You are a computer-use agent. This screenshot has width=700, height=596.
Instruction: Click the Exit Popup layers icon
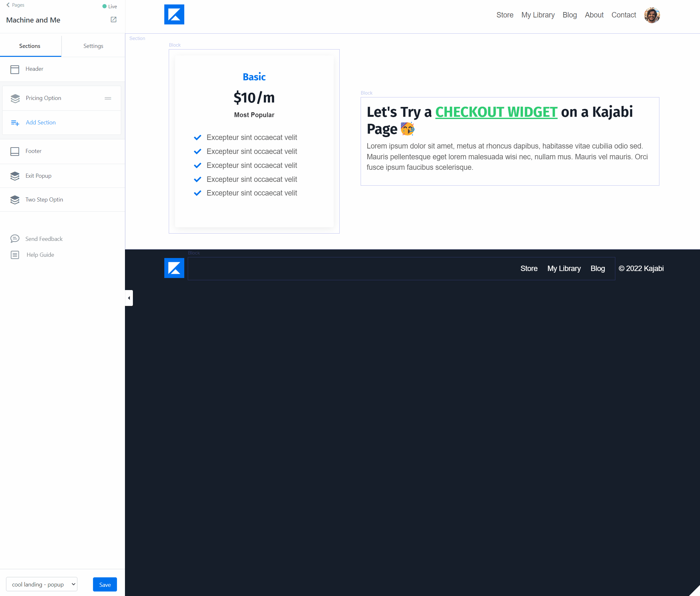(14, 175)
